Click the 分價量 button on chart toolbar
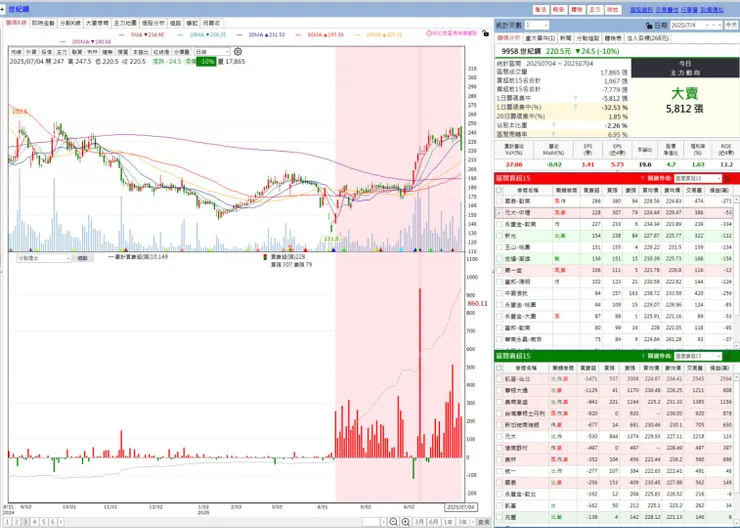740x528 pixels. 181,52
